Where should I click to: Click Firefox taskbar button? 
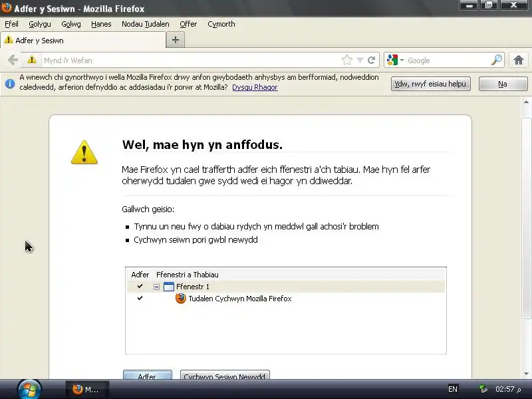(87, 390)
